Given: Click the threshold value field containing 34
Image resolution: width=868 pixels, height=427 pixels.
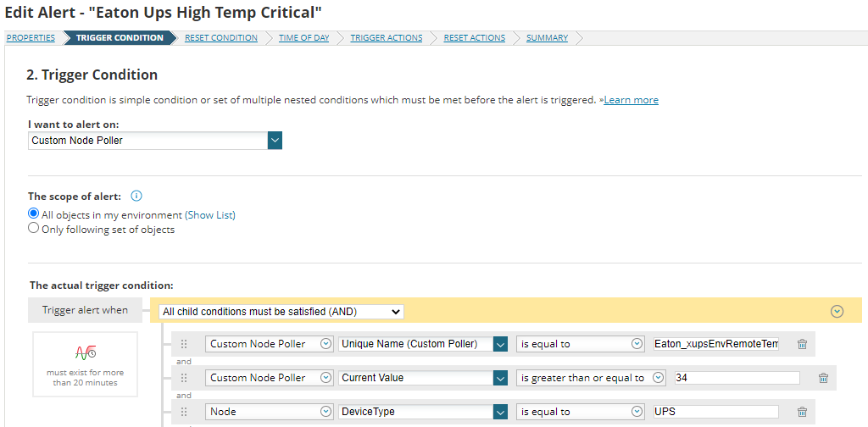Looking at the screenshot, I should click(x=737, y=378).
